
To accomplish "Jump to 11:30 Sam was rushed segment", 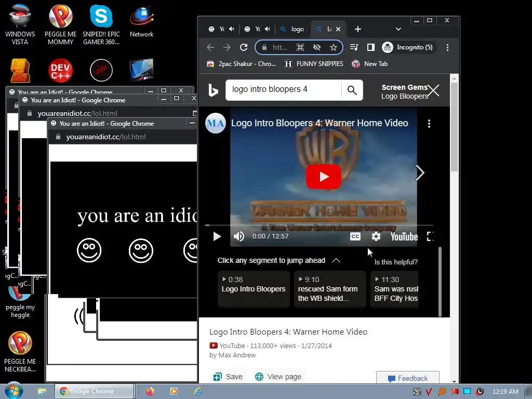I will click(x=394, y=289).
